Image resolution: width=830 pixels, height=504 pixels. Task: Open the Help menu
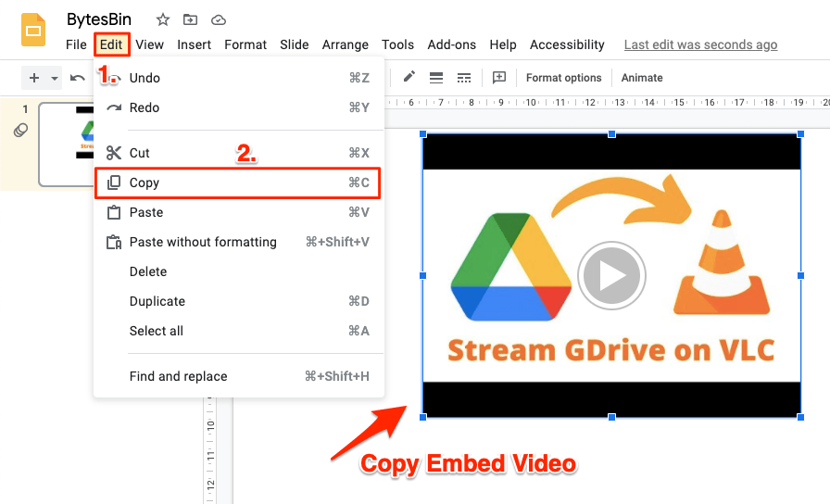tap(503, 45)
